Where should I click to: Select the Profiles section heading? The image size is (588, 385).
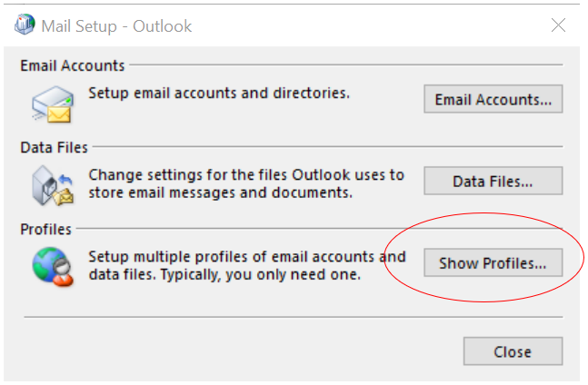click(x=45, y=229)
